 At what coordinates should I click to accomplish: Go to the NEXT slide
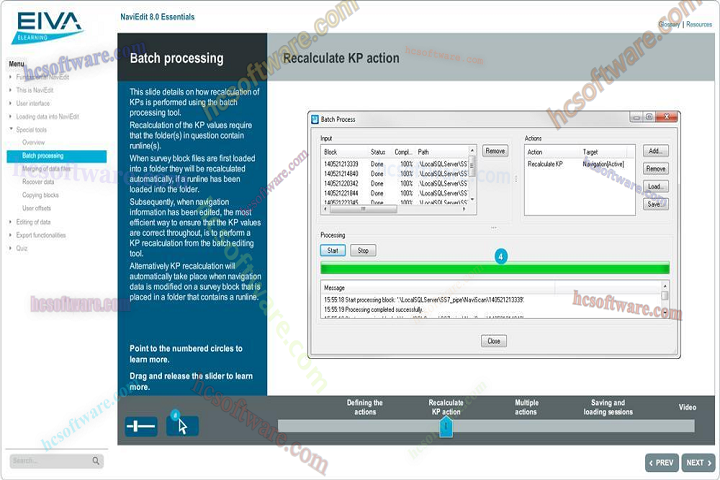tap(698, 463)
